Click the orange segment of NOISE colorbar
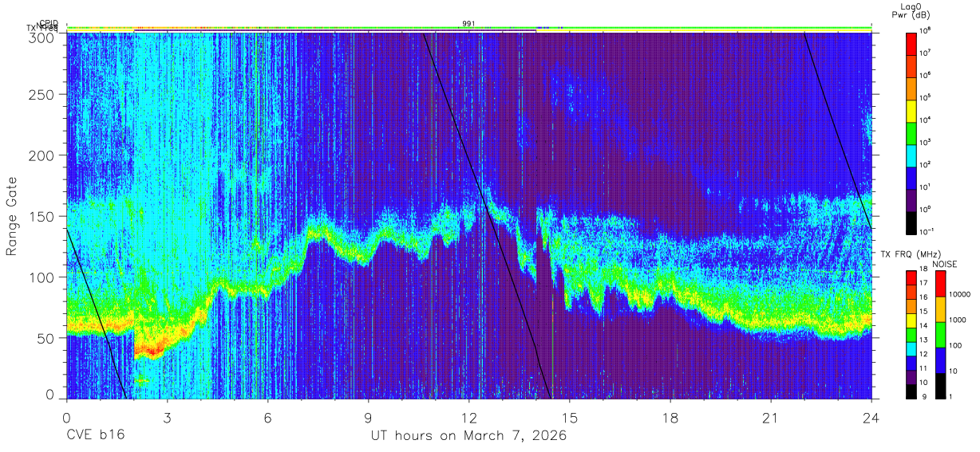 point(940,309)
